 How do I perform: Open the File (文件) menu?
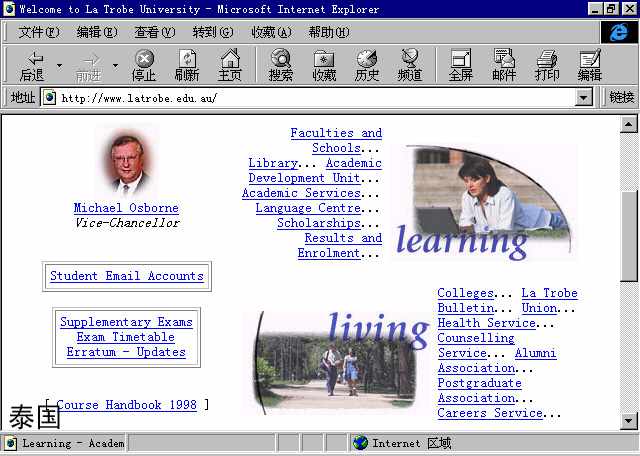39,32
